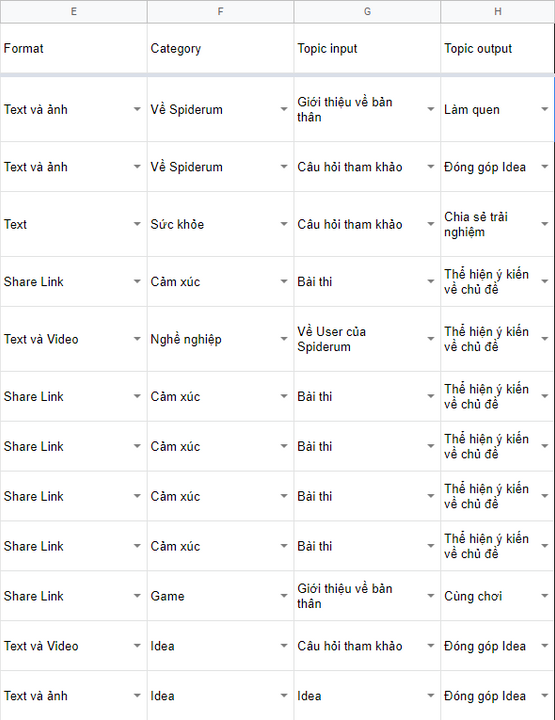
Task: Open dropdown for 'Về User của Spiderum'
Action: click(431, 339)
